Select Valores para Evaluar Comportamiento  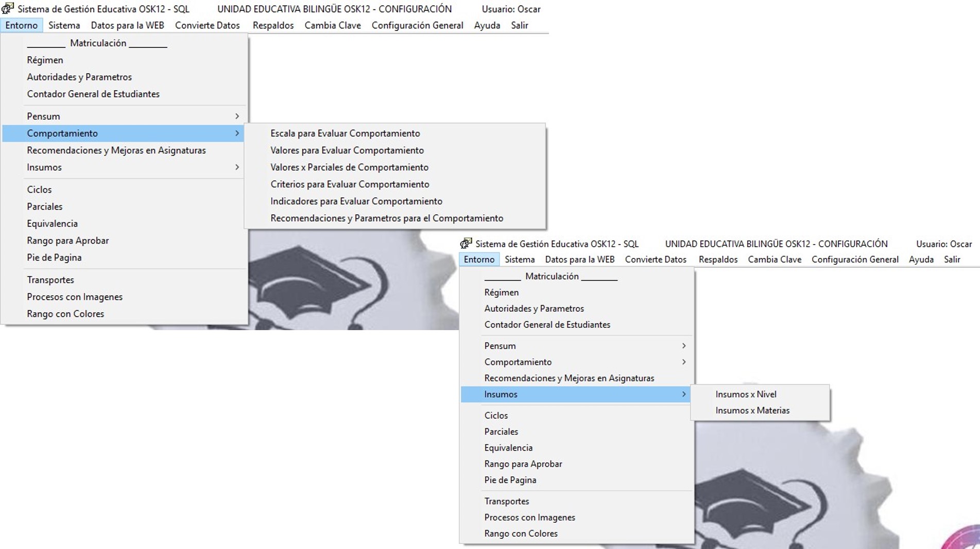click(347, 150)
